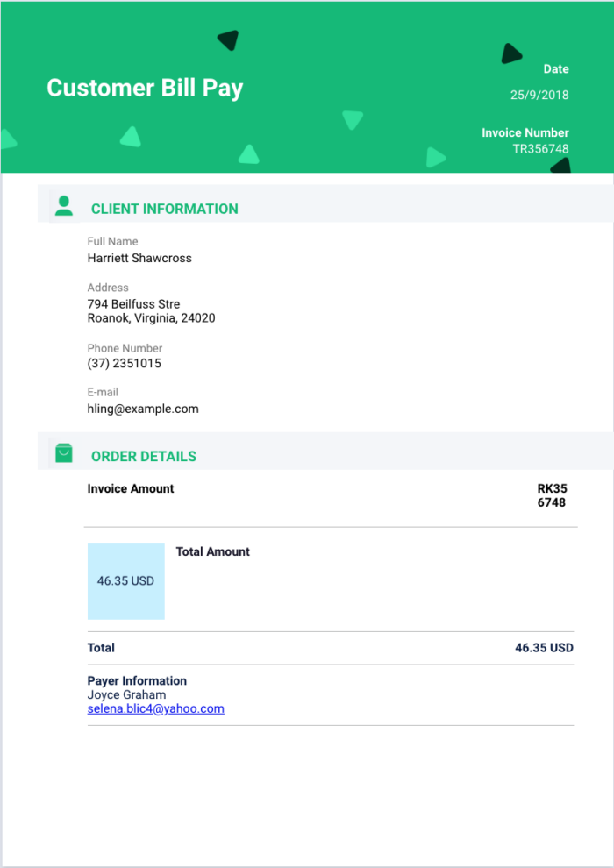Viewport: 614px width, 868px height.
Task: Click the Total Amount label
Action: point(212,551)
